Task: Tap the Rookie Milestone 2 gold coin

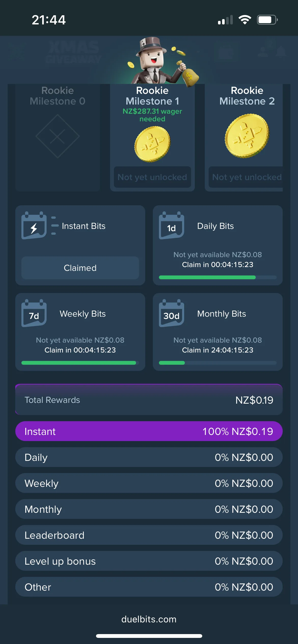Action: click(x=247, y=136)
